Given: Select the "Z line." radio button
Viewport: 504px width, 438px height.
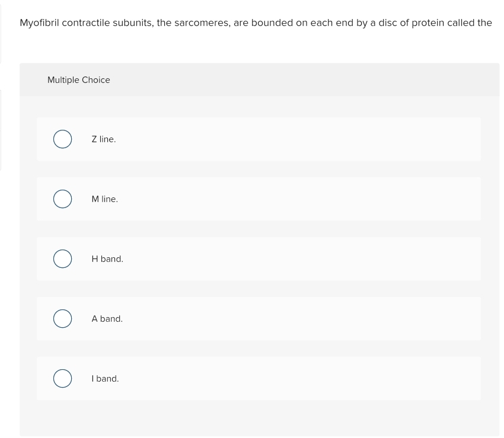Looking at the screenshot, I should point(62,139).
